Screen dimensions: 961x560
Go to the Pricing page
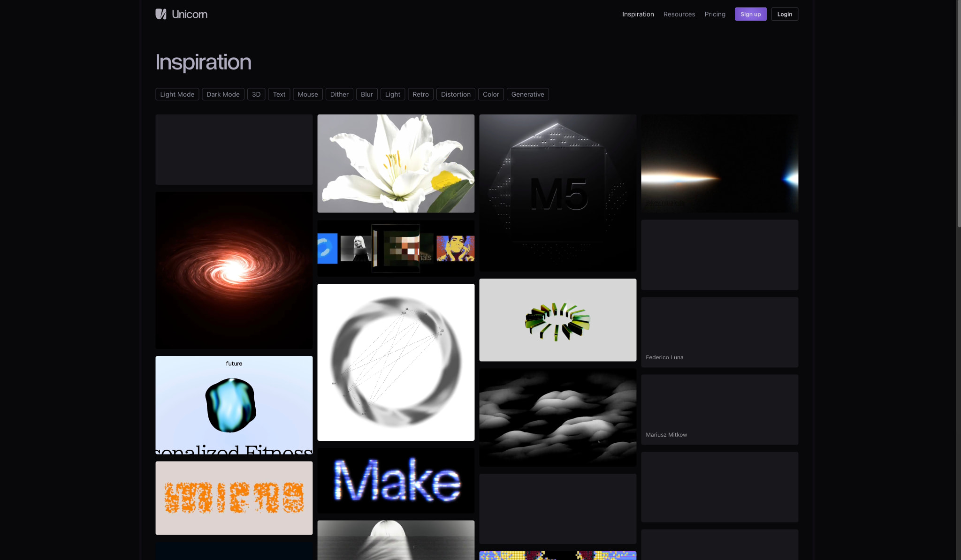(x=715, y=14)
